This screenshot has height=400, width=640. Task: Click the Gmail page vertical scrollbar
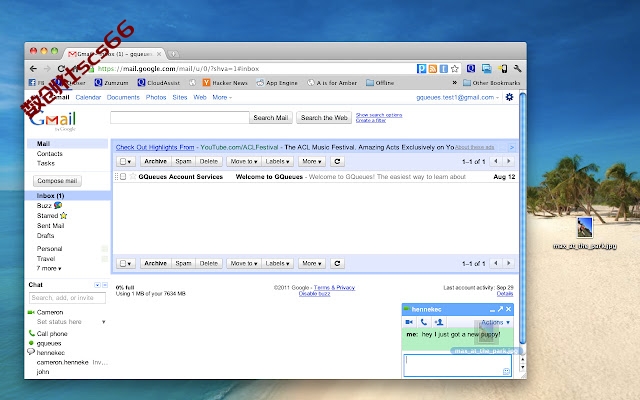[522, 219]
